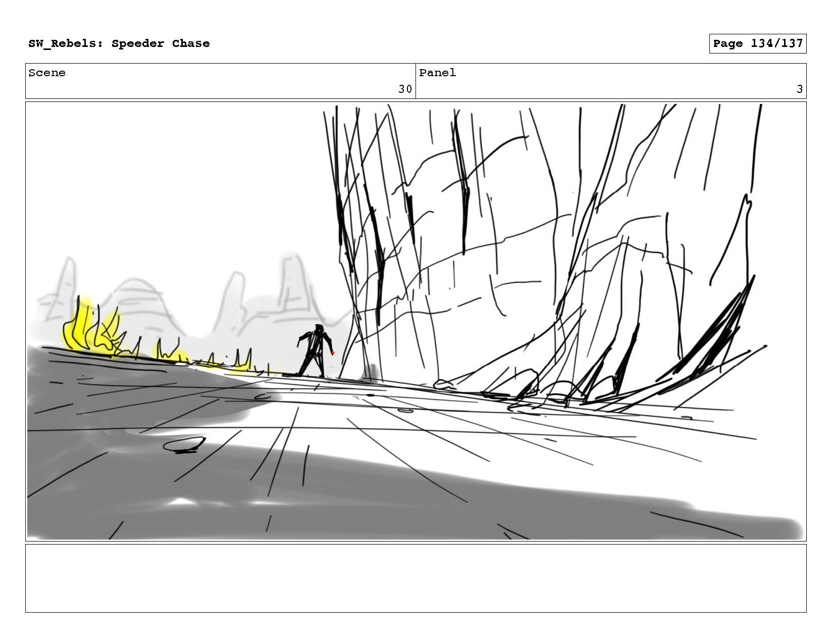Click the 'Scene' label
Image resolution: width=832 pixels, height=644 pixels.
pos(47,73)
